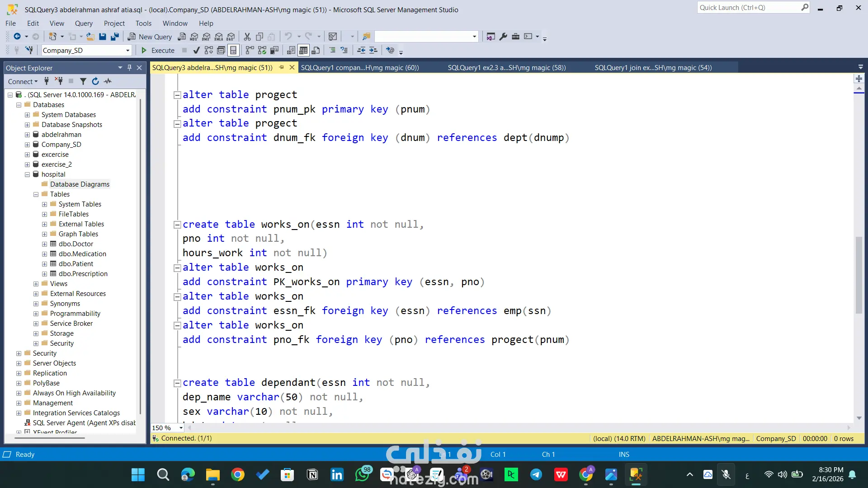The height and width of the screenshot is (488, 868).
Task: Switch to SQLQuery1 join ex tab
Action: click(x=653, y=67)
